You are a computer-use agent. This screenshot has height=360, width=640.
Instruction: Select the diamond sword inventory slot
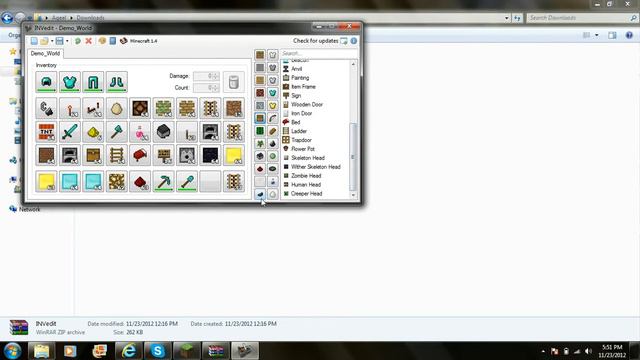pyautogui.click(x=70, y=132)
